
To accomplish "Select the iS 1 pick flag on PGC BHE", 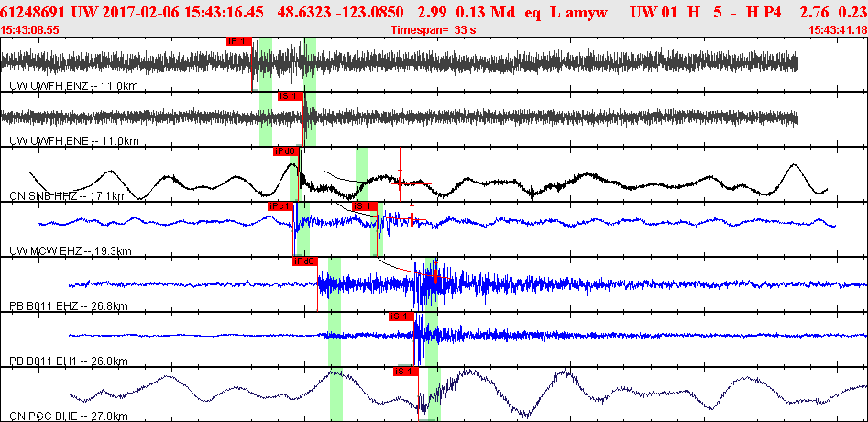I will 406,371.
